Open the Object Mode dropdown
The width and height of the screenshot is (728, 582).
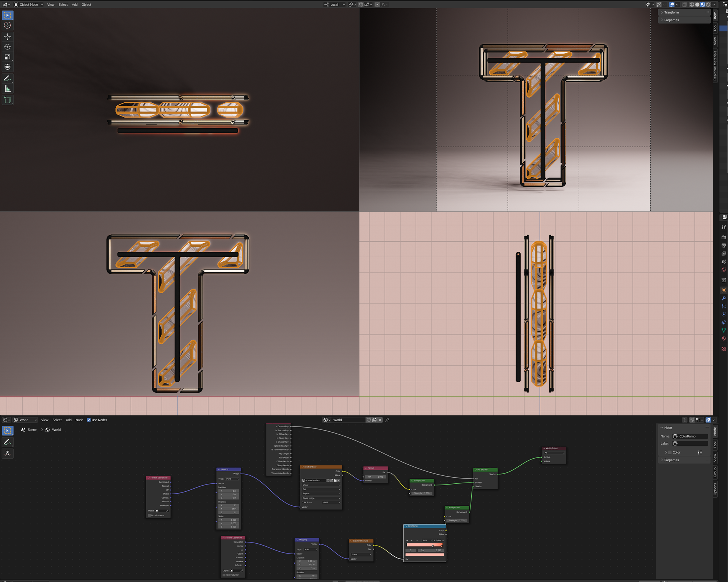29,5
